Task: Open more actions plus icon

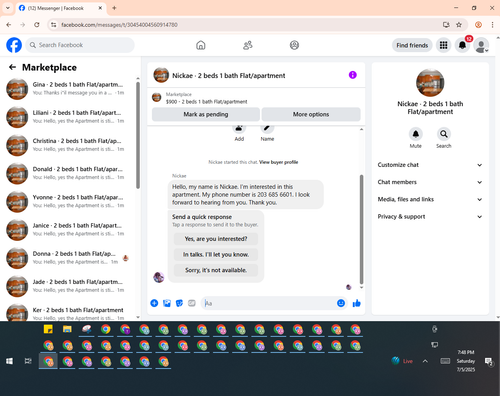Action: pyautogui.click(x=154, y=303)
